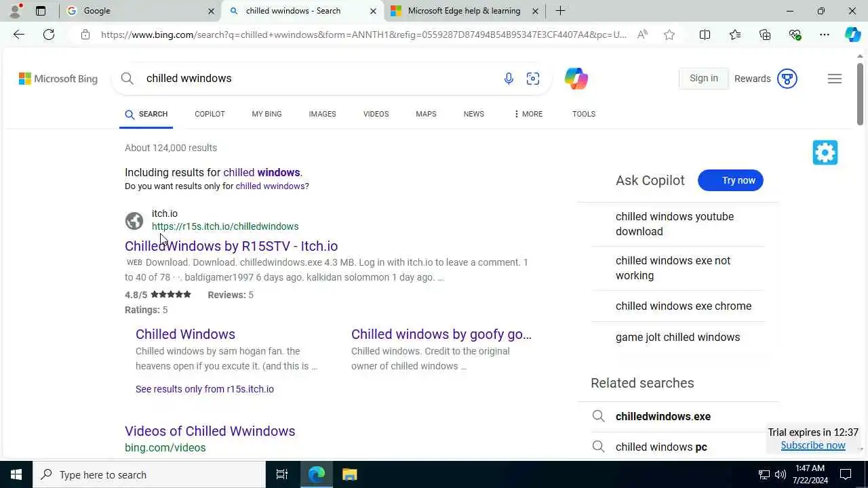Select suggestion game jolt chilled windows

click(678, 337)
